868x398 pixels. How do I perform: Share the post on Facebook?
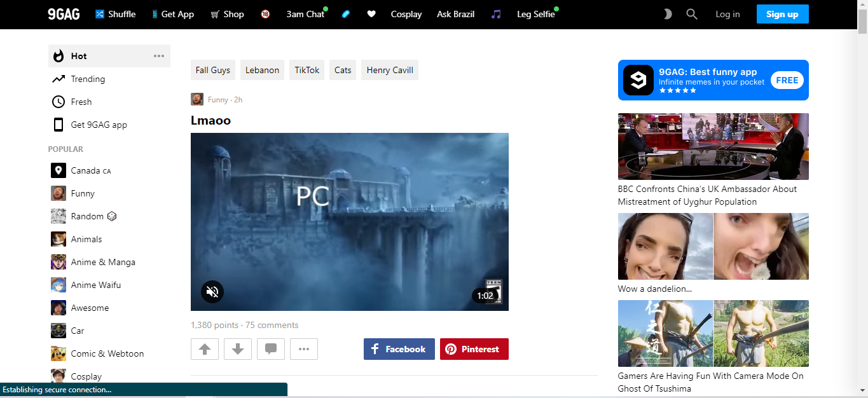[x=399, y=349]
